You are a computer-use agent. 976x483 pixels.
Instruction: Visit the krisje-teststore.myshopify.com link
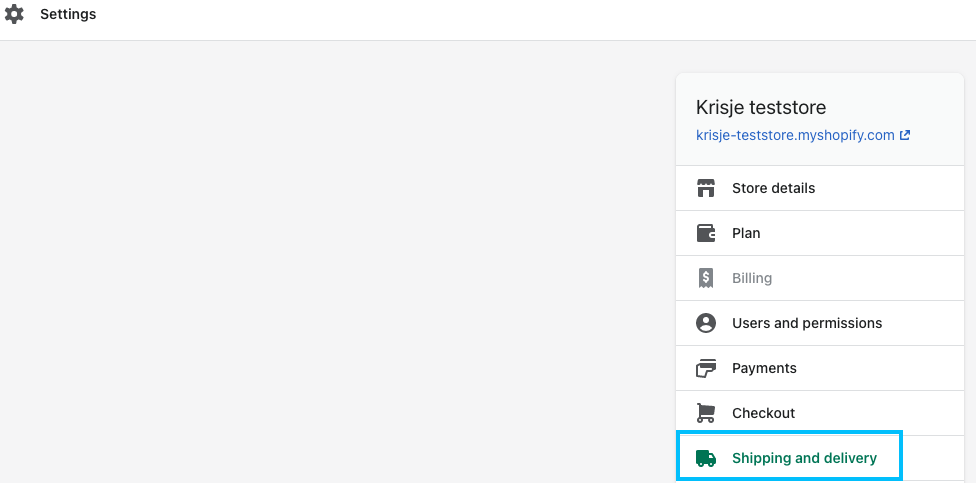pyautogui.click(x=795, y=135)
